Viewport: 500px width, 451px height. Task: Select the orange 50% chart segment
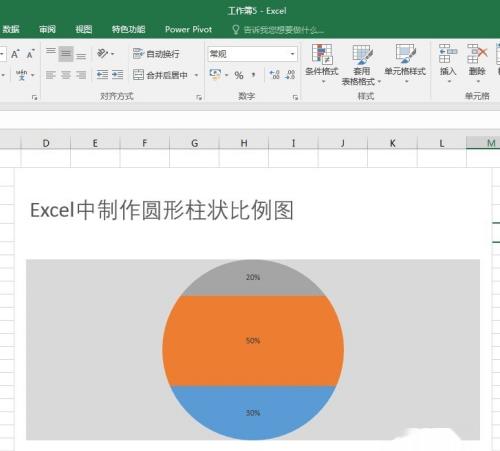click(x=253, y=341)
